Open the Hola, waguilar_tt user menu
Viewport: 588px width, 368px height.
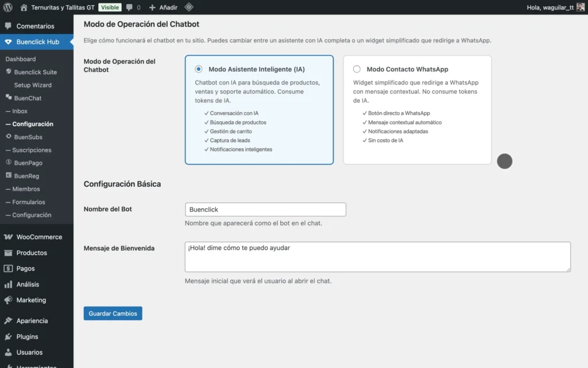point(550,7)
